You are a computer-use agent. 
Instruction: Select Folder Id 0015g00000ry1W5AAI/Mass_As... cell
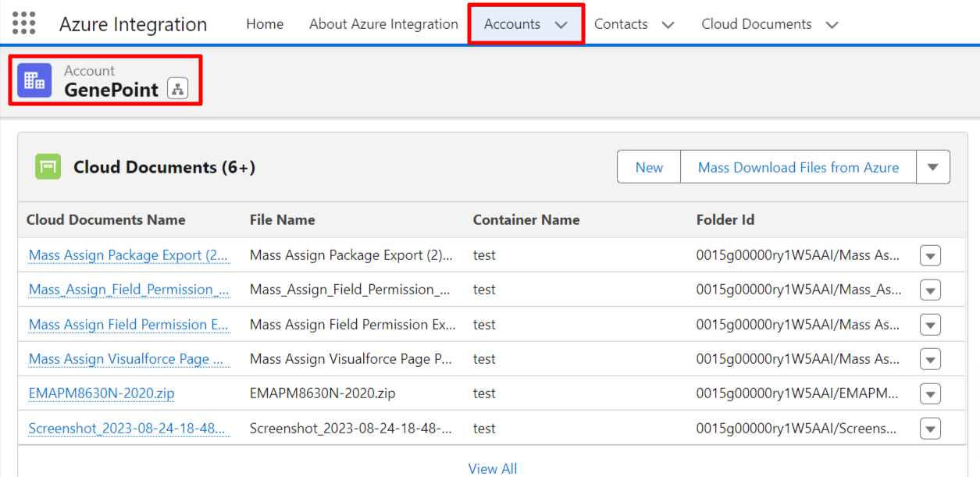point(800,290)
